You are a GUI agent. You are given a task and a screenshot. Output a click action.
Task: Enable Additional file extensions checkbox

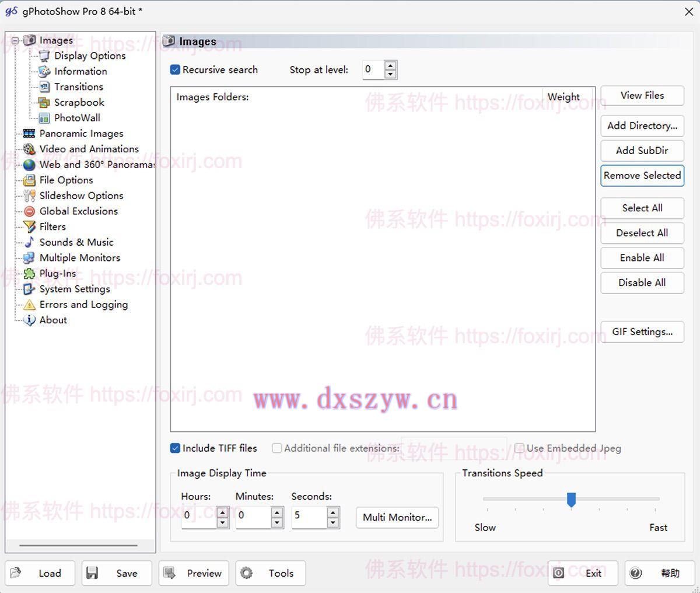(x=277, y=448)
